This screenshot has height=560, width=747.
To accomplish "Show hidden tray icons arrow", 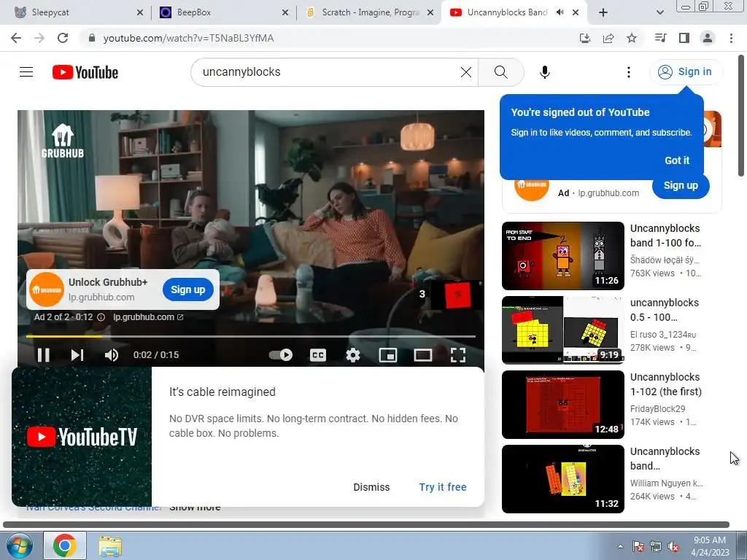I will [620, 546].
